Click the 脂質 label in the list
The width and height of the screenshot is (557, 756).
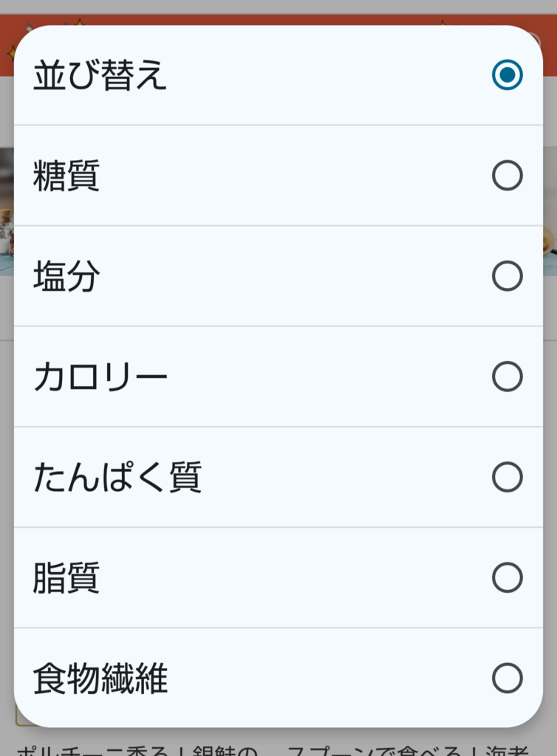coord(66,578)
